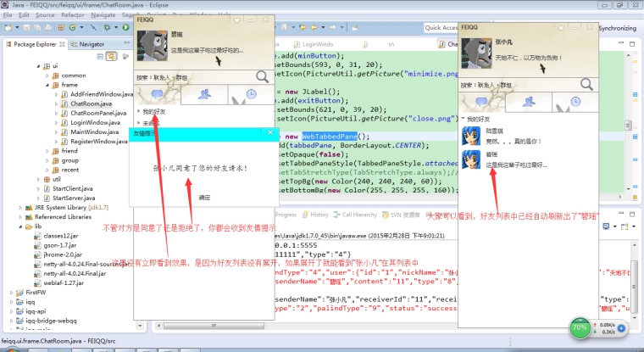The image size is (644, 352).
Task: Expand the friend package
Action: pyautogui.click(x=47, y=151)
